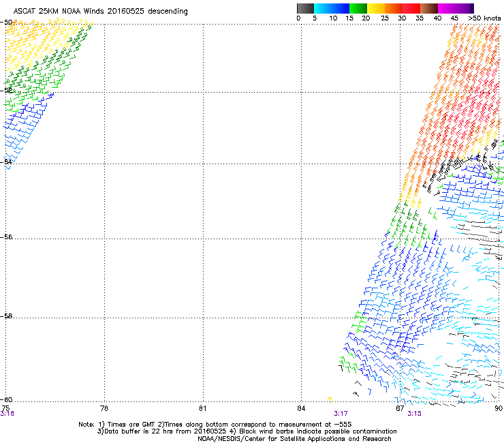
Task: Click the '78' longitude axis label
Action: point(104,408)
